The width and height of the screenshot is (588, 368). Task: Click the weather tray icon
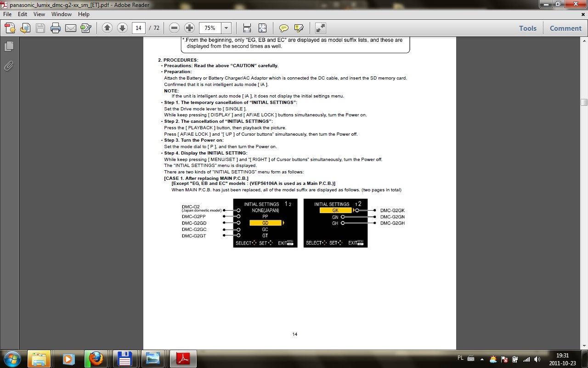[x=493, y=359]
